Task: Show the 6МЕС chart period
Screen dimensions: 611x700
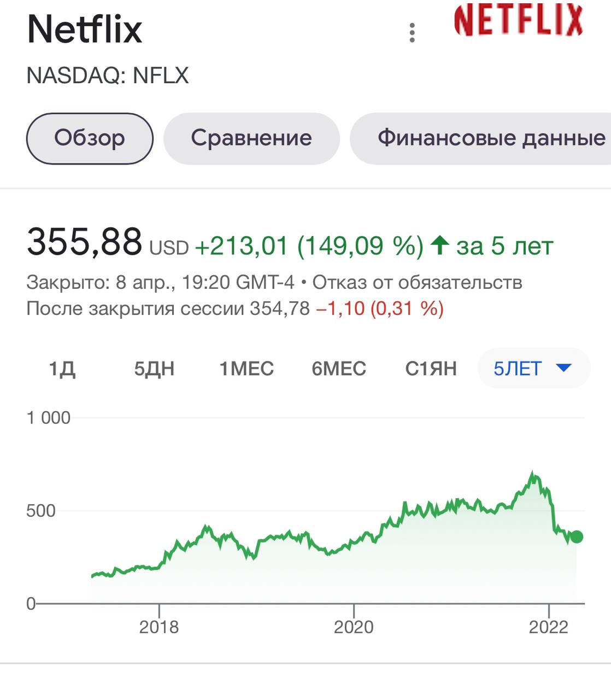Action: coord(339,369)
